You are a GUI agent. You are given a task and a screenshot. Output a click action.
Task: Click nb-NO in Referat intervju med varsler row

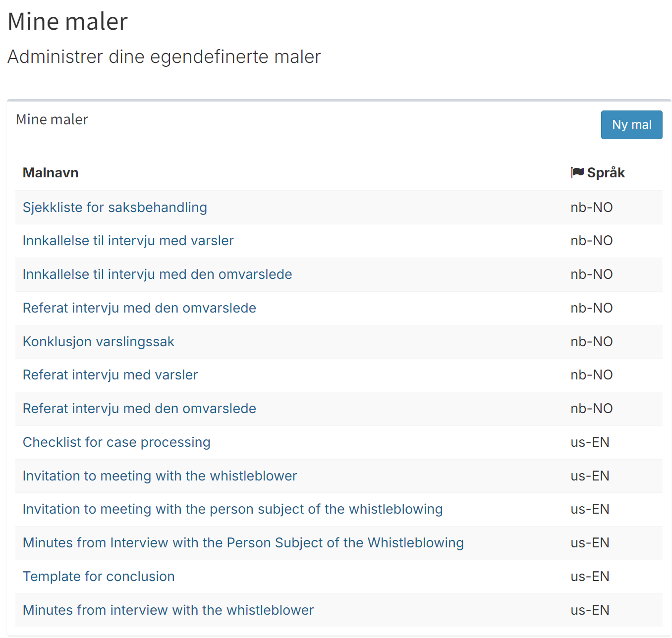592,375
